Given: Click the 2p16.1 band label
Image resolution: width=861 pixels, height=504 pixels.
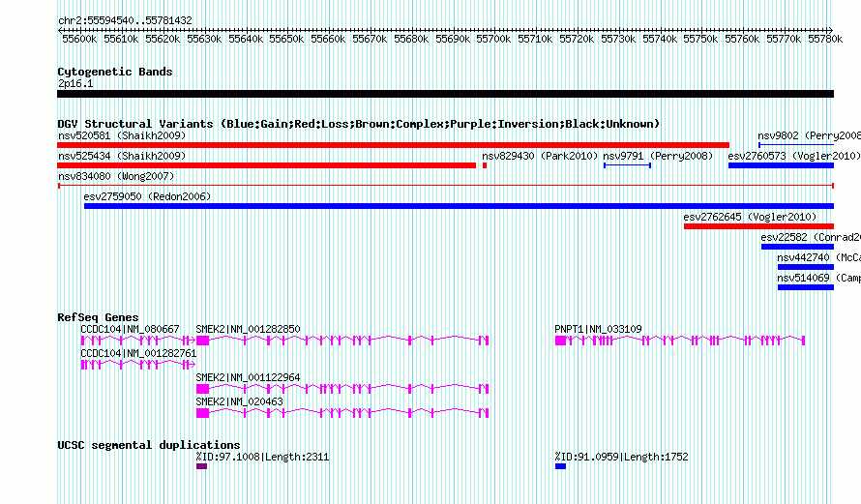Looking at the screenshot, I should point(75,84).
